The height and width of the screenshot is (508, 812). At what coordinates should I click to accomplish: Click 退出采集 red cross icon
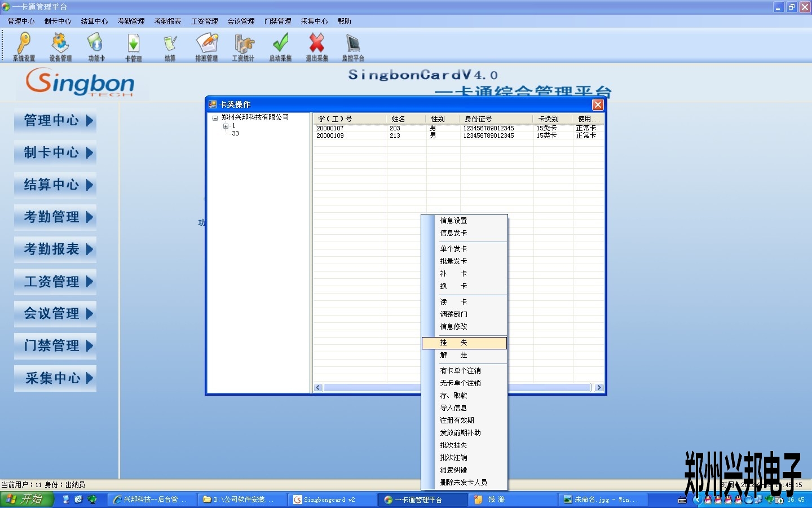pos(317,46)
